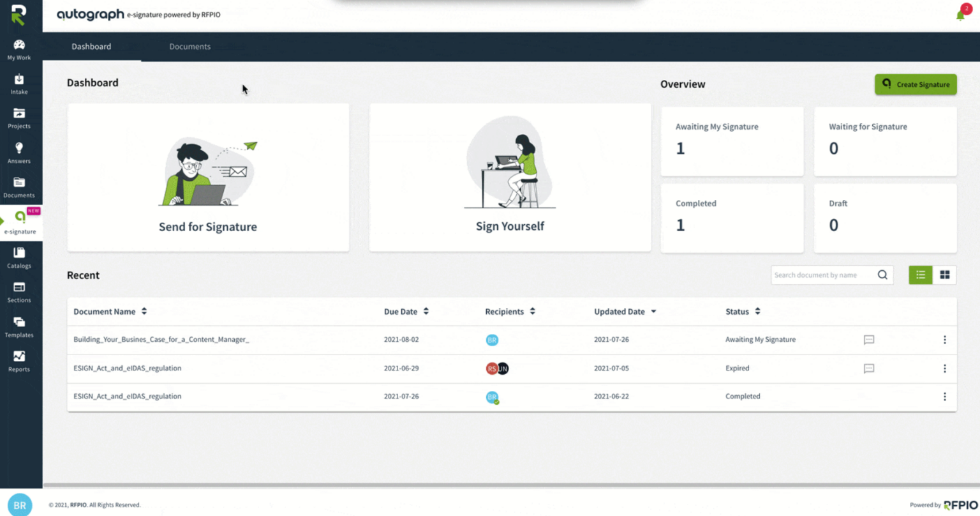Image resolution: width=980 pixels, height=516 pixels.
Task: Open the Send for Signature card
Action: coord(208,177)
